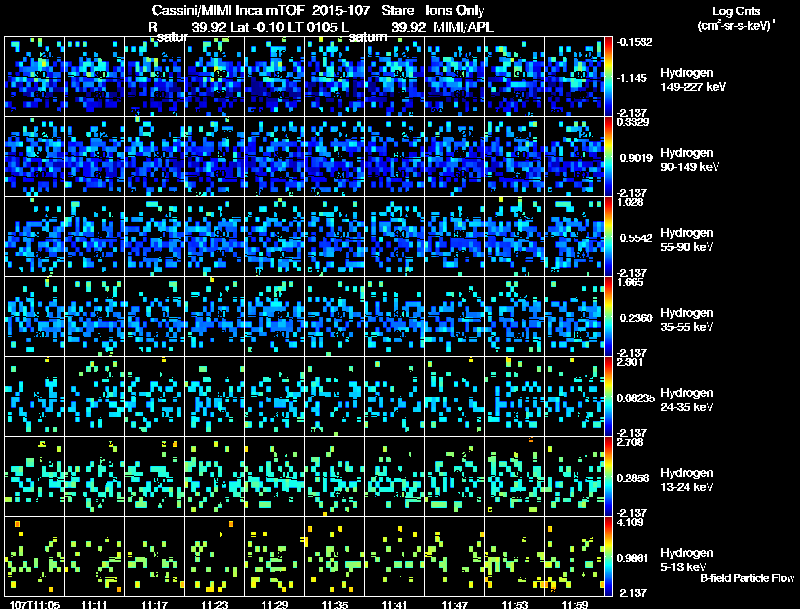This screenshot has width=800, height=609.
Task: Select the 5-13 keV image panel at 11:05
Action: click(x=35, y=556)
